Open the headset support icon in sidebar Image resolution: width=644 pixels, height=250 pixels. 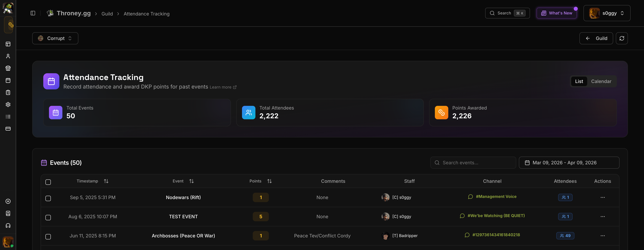[8, 226]
